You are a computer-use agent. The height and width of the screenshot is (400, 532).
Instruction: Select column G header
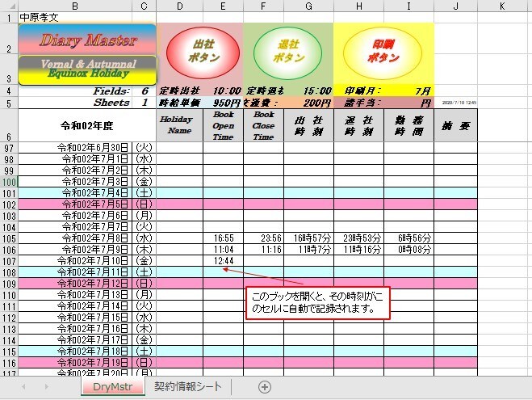[x=308, y=6]
